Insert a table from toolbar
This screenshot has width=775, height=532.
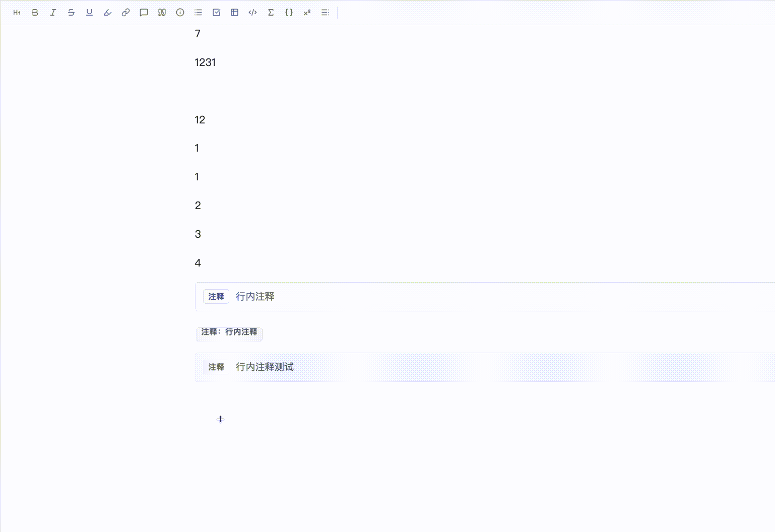tap(234, 13)
